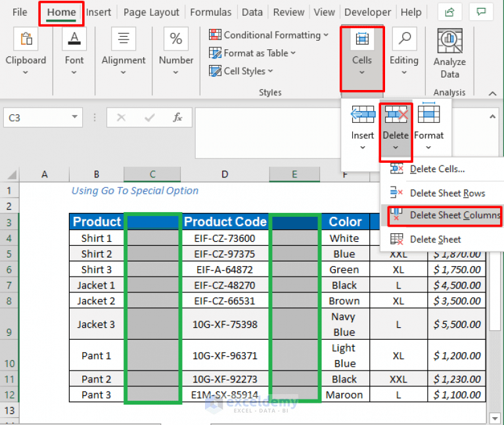Image resolution: width=504 pixels, height=425 pixels.
Task: Select the 10G-XF-92273 cell
Action: (x=225, y=379)
